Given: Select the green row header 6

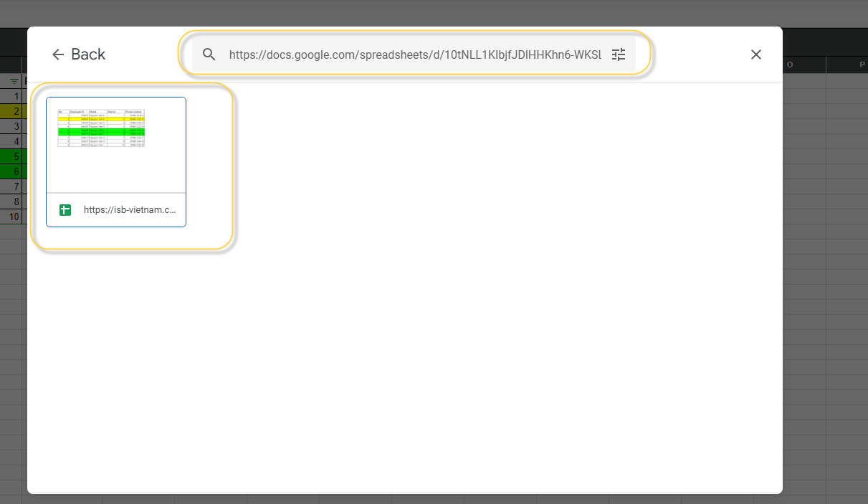Looking at the screenshot, I should [14, 171].
